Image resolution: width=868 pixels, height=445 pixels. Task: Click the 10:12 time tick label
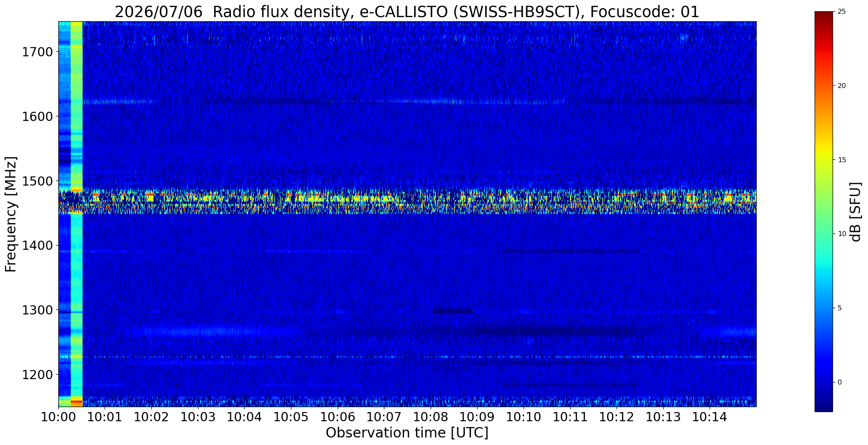pyautogui.click(x=617, y=417)
